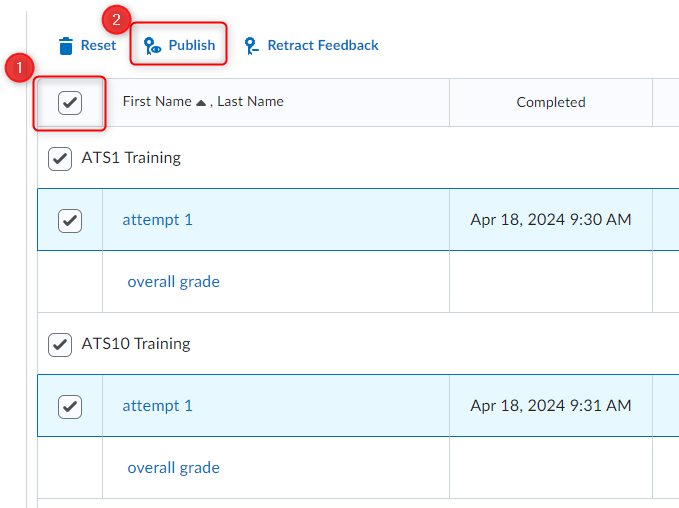The height and width of the screenshot is (508, 679).
Task: Click the ATS10 Training name text
Action: [135, 344]
